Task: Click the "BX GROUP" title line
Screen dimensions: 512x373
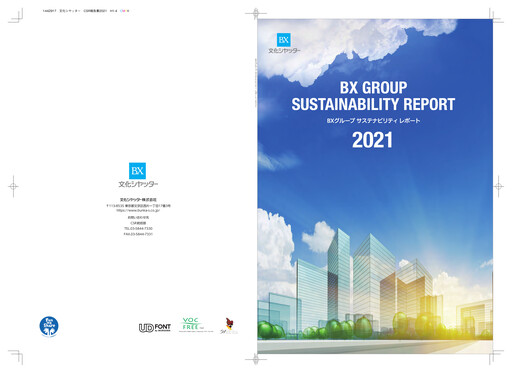Action: 373,88
